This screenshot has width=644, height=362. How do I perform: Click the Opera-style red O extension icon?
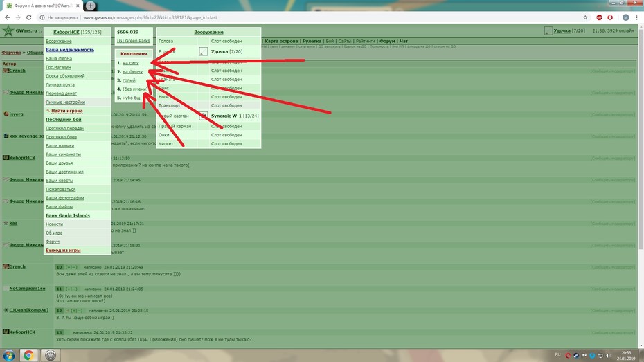click(x=610, y=17)
